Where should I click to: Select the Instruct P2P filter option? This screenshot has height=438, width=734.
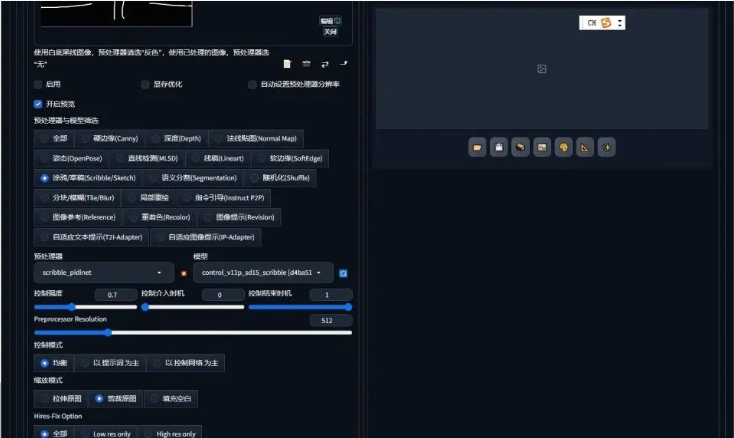[223, 197]
